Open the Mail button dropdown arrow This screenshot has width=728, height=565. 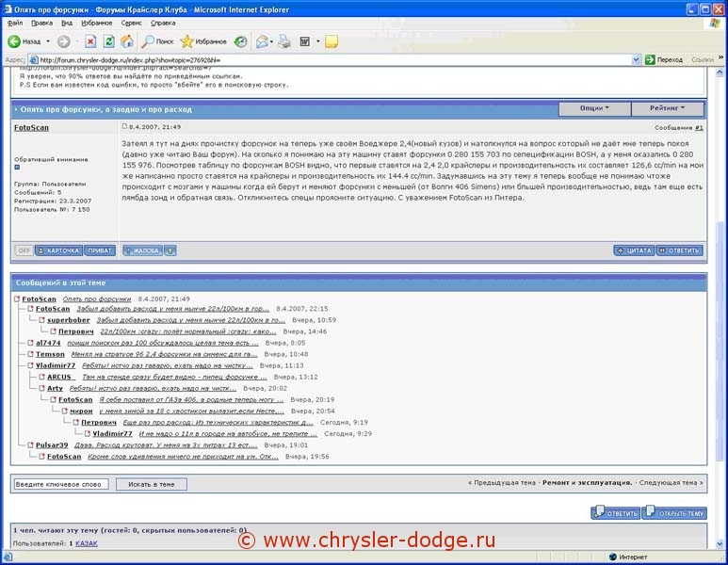point(271,41)
